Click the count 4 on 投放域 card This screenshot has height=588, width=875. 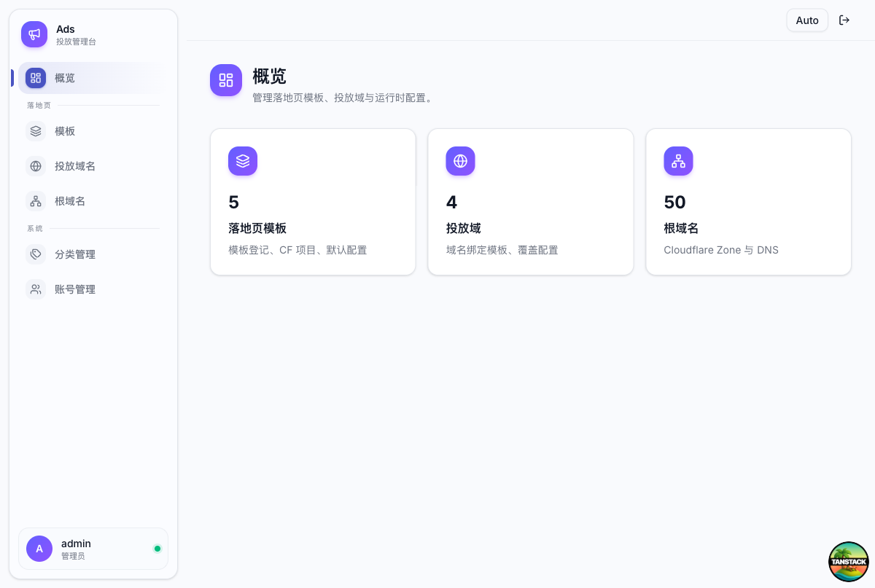(x=451, y=202)
